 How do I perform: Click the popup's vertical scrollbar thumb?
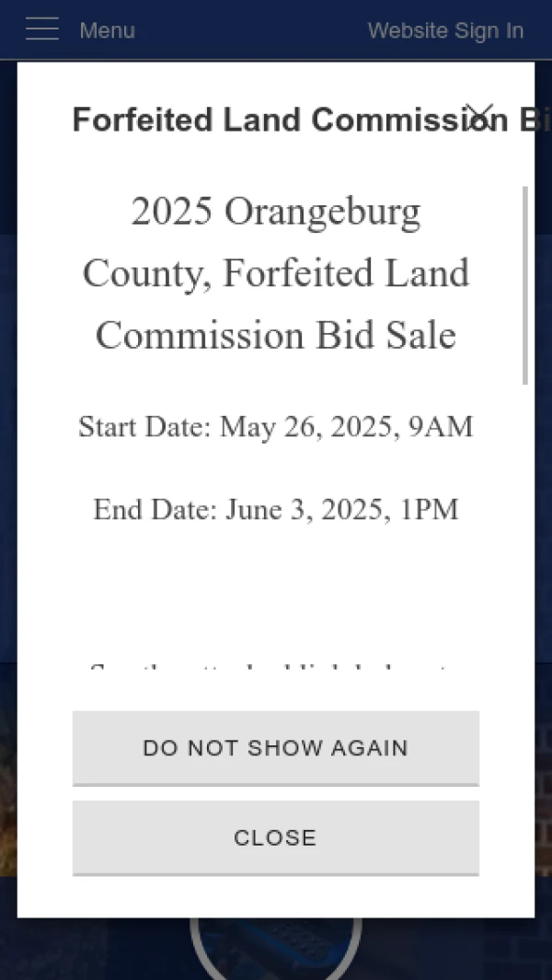[525, 285]
